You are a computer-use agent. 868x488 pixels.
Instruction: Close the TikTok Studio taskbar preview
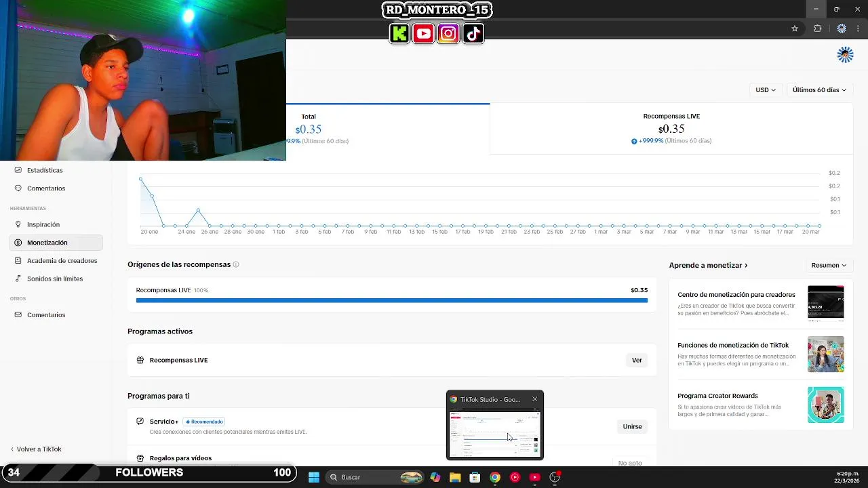click(x=534, y=399)
